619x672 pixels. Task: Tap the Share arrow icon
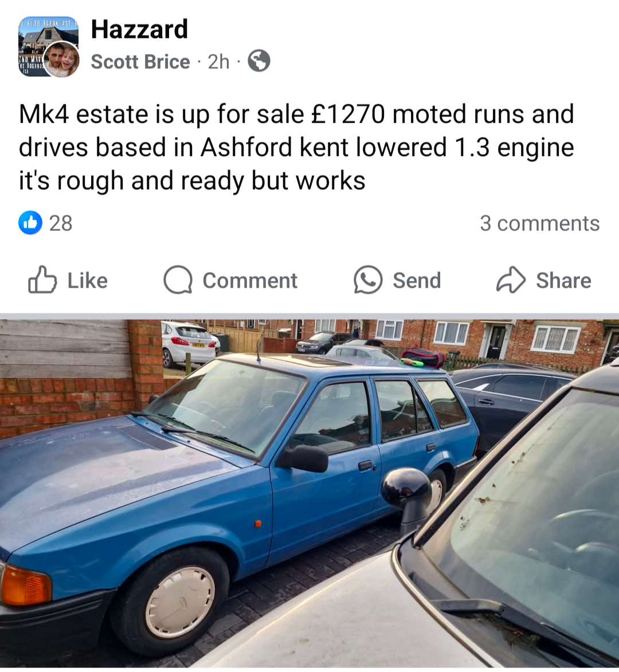pyautogui.click(x=511, y=280)
